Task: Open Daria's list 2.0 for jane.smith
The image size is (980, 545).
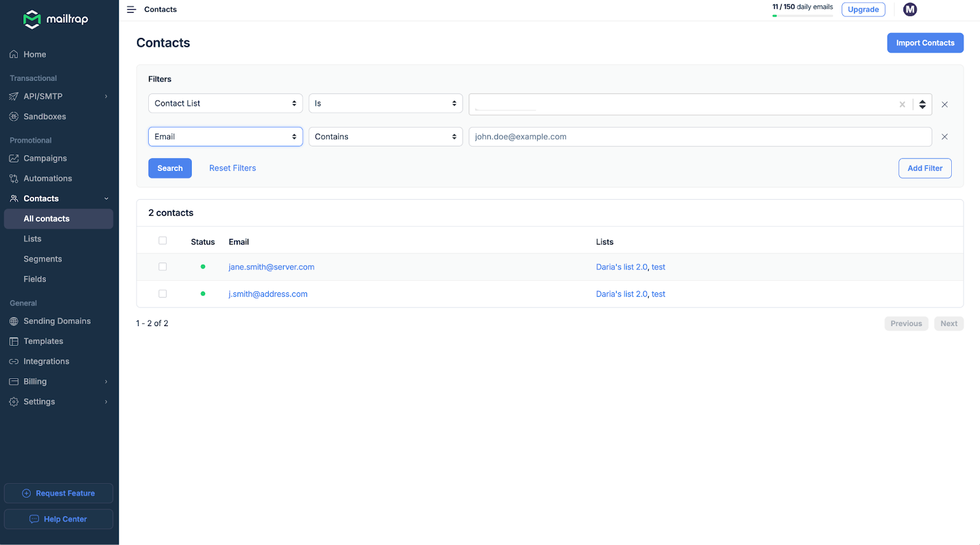Action: click(622, 267)
